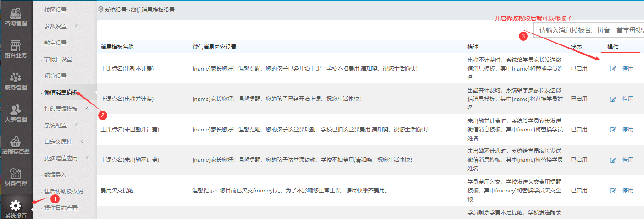Click the 操作 column header
Screen dimensions: 644x219
[613, 47]
